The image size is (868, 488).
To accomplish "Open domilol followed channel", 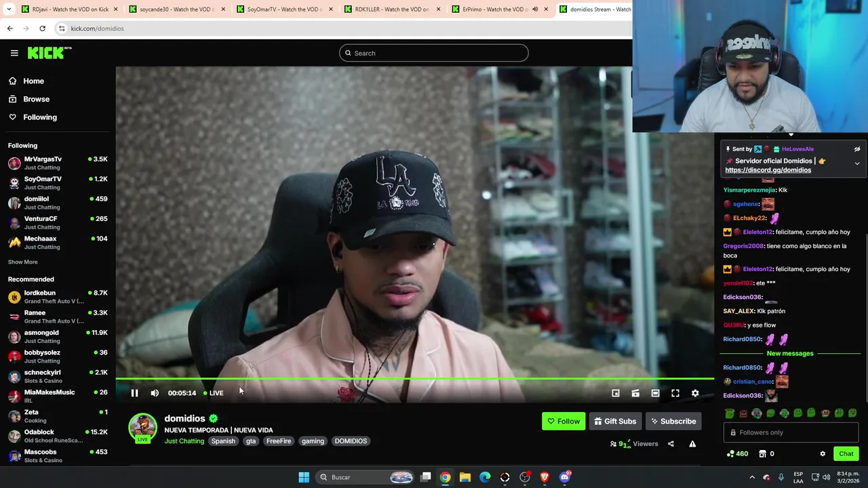I will (x=58, y=203).
